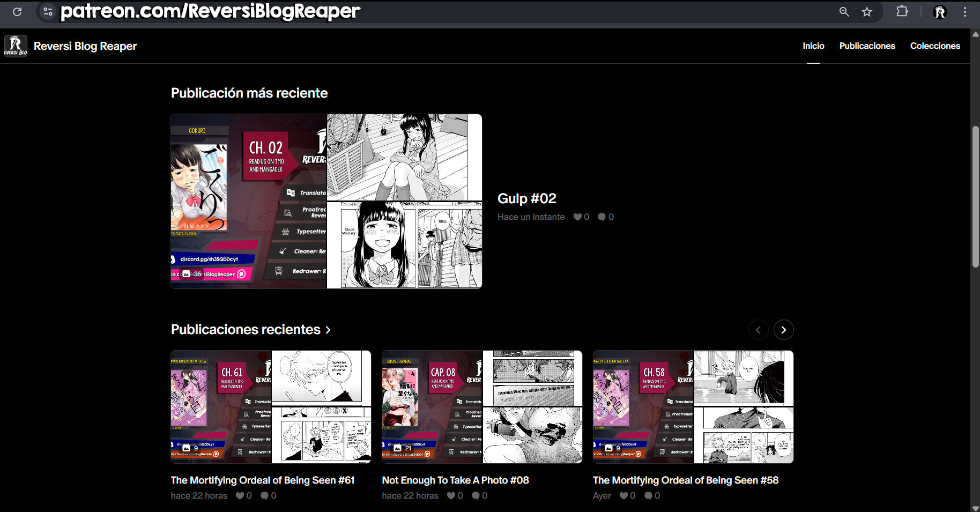Open site information icon in address bar
The image size is (980, 512).
pyautogui.click(x=48, y=12)
